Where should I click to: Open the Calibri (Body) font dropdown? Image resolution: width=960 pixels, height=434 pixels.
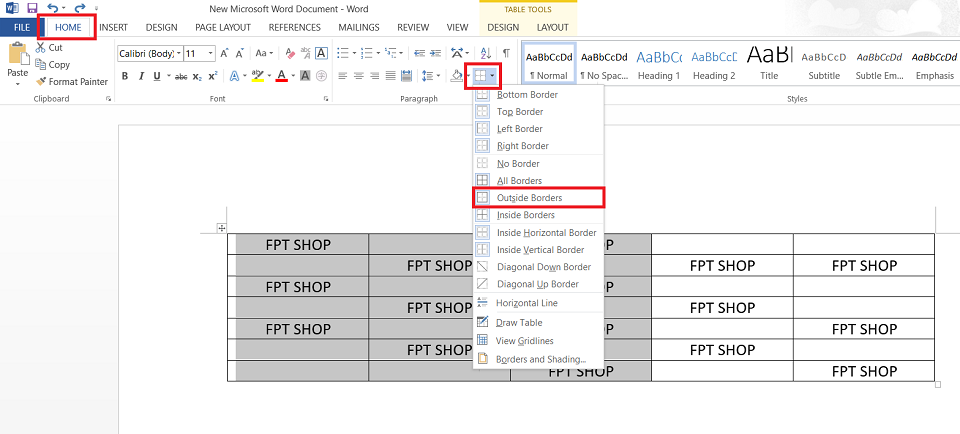click(x=150, y=53)
